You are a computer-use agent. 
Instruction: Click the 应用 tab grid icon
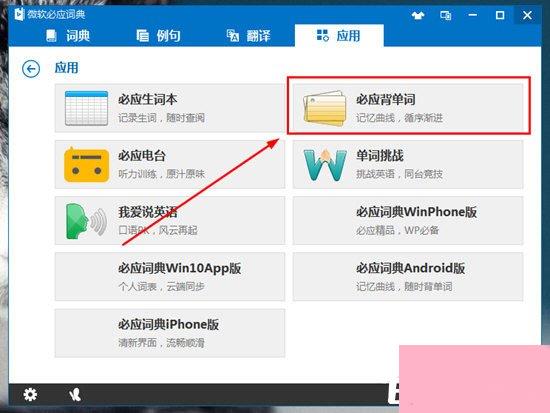322,35
